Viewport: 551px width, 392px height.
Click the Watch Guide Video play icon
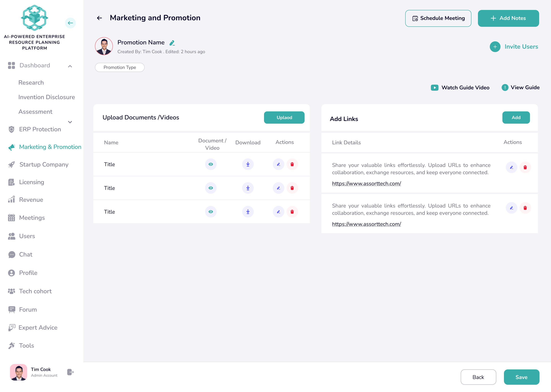coord(434,88)
